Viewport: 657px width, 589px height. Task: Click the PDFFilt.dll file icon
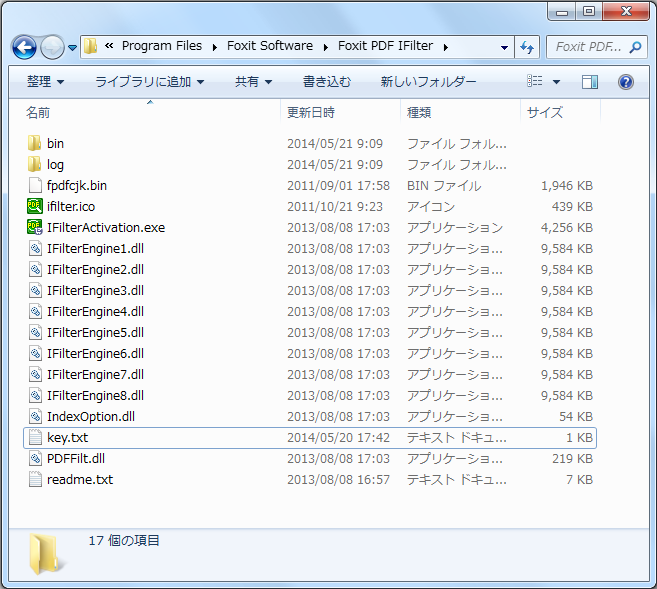[35, 458]
